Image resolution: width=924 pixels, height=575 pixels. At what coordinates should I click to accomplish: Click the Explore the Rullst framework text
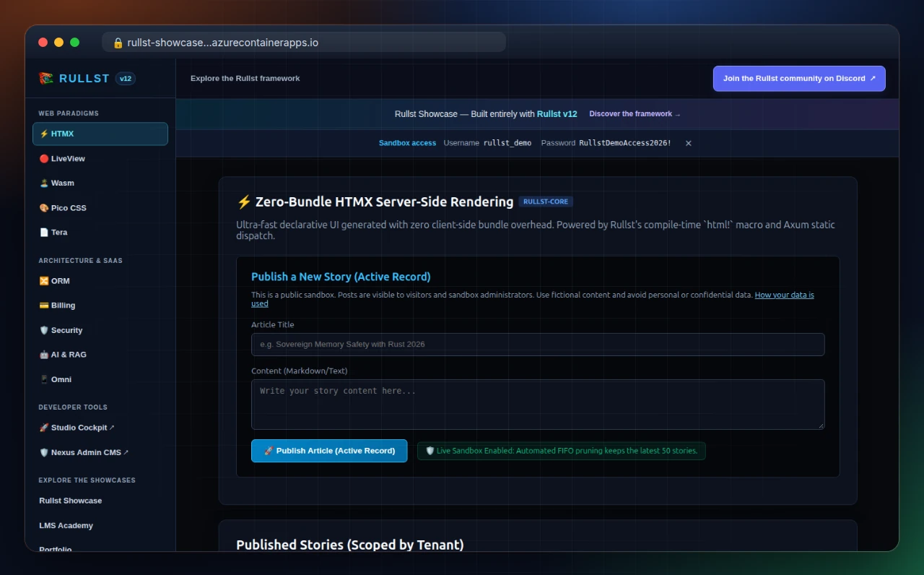pos(245,79)
